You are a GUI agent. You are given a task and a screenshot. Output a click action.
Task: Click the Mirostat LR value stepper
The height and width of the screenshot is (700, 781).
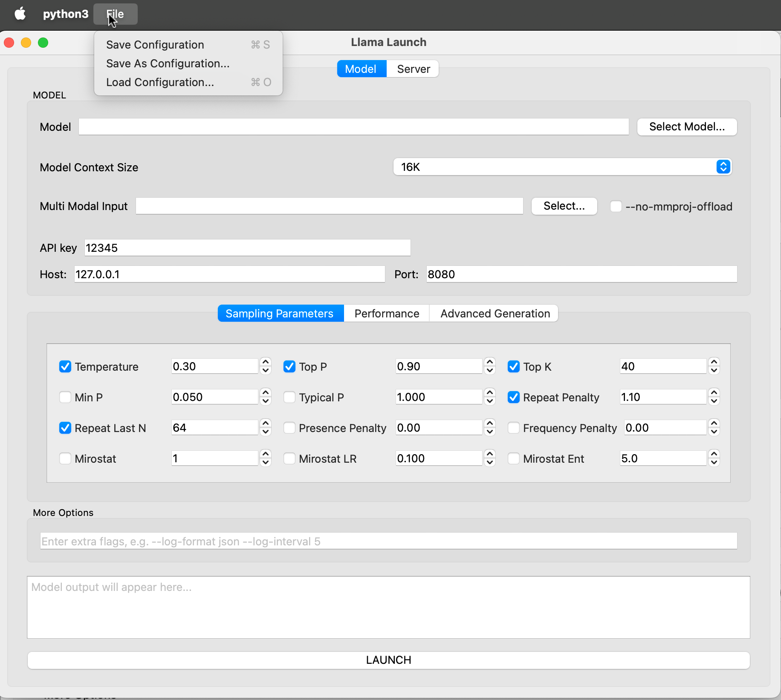click(x=490, y=458)
